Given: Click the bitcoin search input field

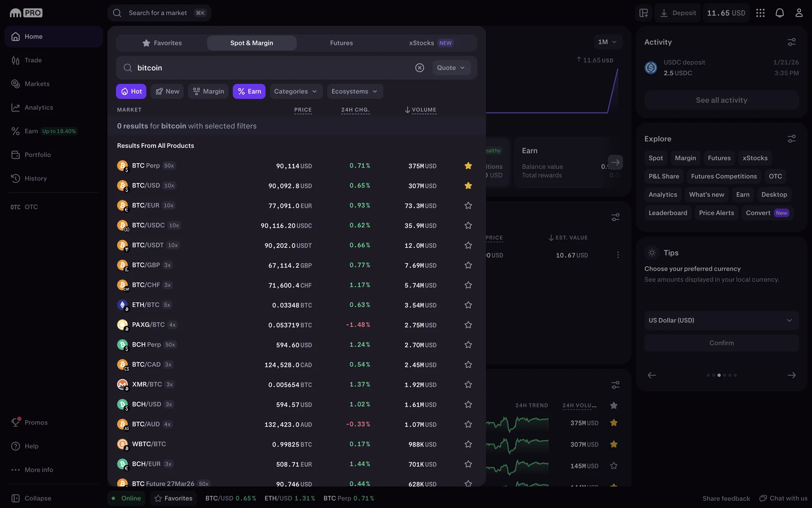Looking at the screenshot, I should click(x=271, y=68).
